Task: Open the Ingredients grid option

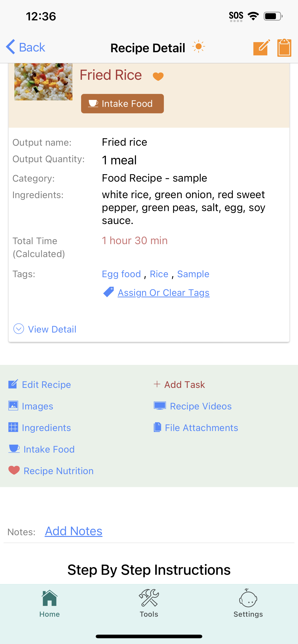Action: pos(40,427)
